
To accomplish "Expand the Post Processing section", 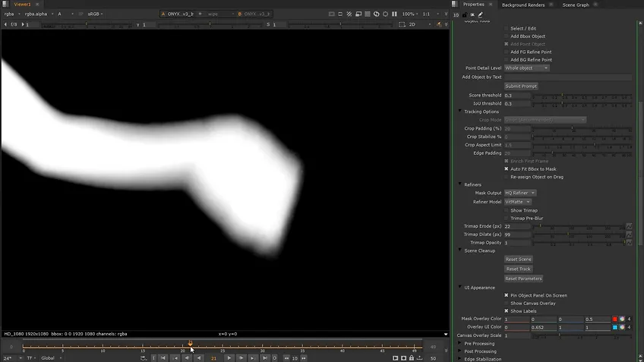I will click(x=460, y=351).
